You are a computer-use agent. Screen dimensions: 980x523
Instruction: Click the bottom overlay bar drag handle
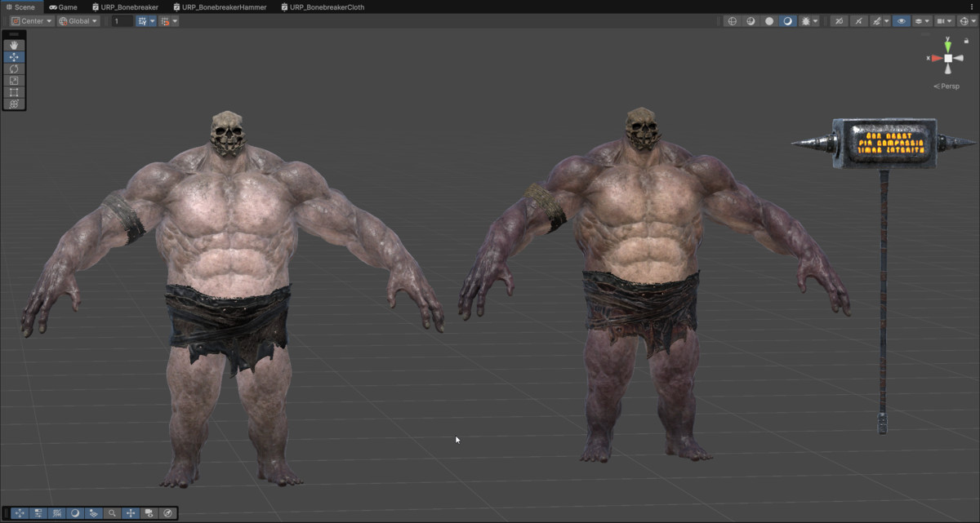(x=7, y=513)
